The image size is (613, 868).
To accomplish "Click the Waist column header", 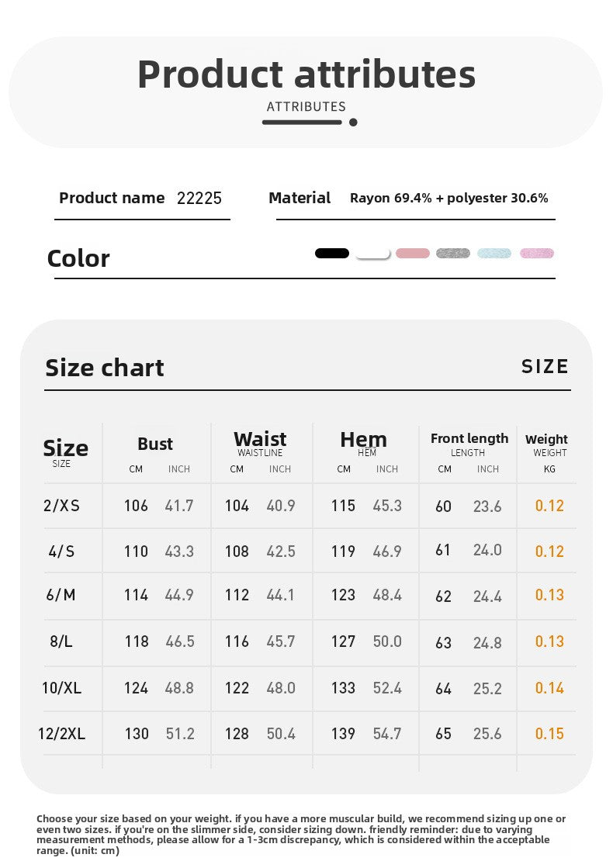I will coord(260,439).
